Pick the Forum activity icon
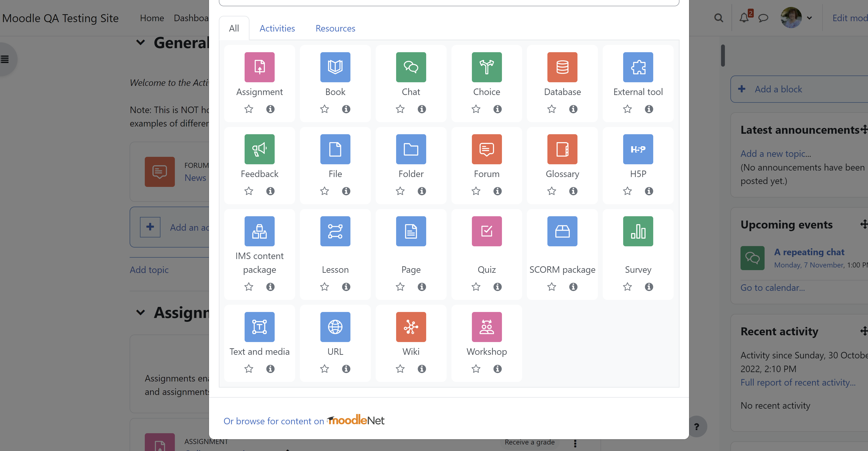Viewport: 868px width, 451px height. (487, 149)
